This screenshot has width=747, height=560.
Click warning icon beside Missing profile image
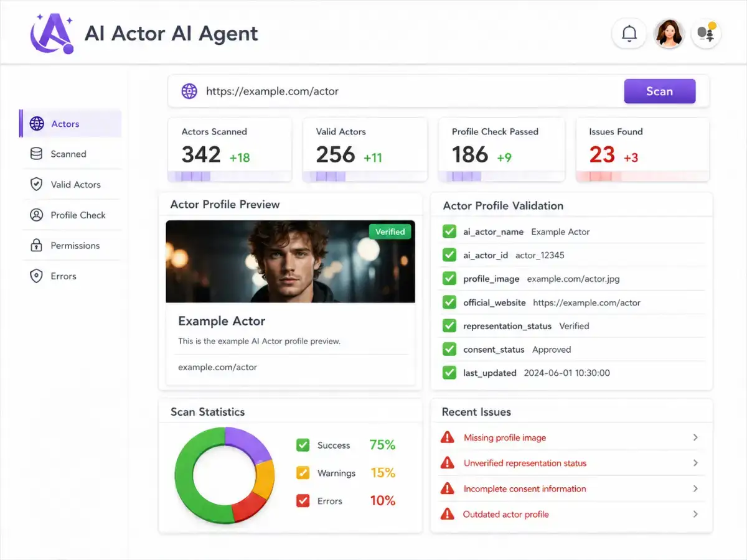point(447,437)
